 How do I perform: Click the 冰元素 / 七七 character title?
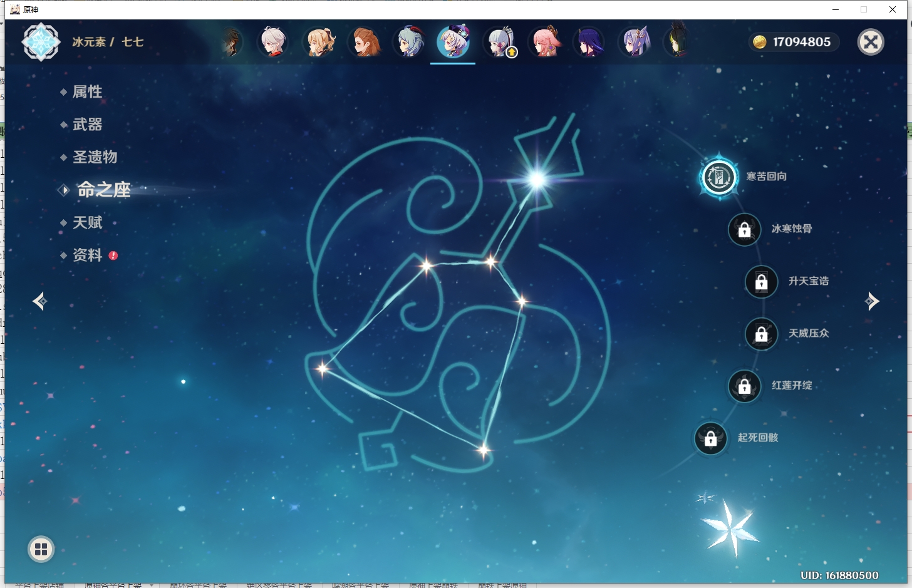(x=108, y=42)
